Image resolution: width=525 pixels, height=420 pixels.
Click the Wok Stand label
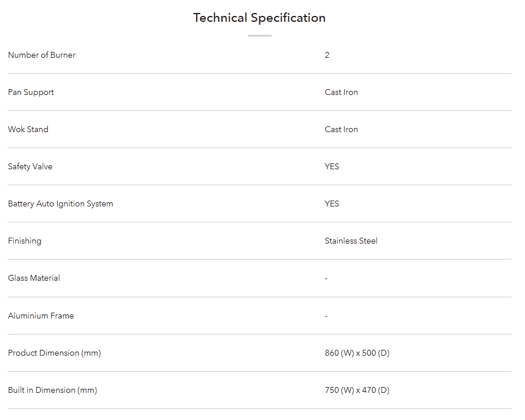[x=28, y=129]
